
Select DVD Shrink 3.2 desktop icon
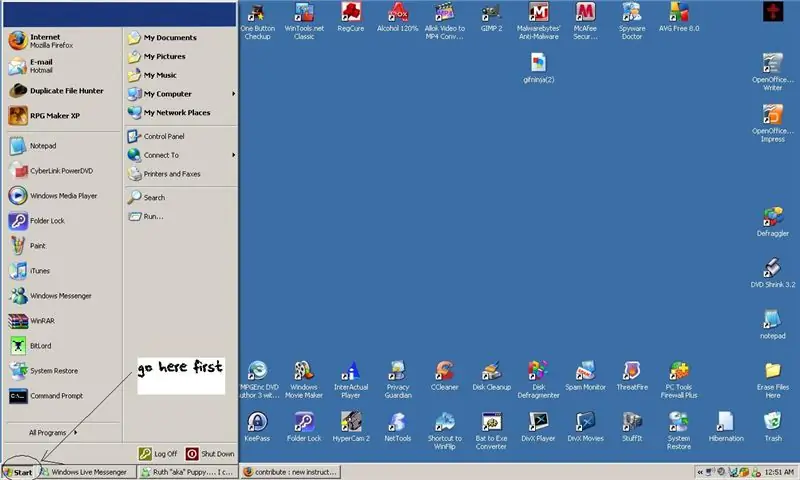pyautogui.click(x=772, y=273)
